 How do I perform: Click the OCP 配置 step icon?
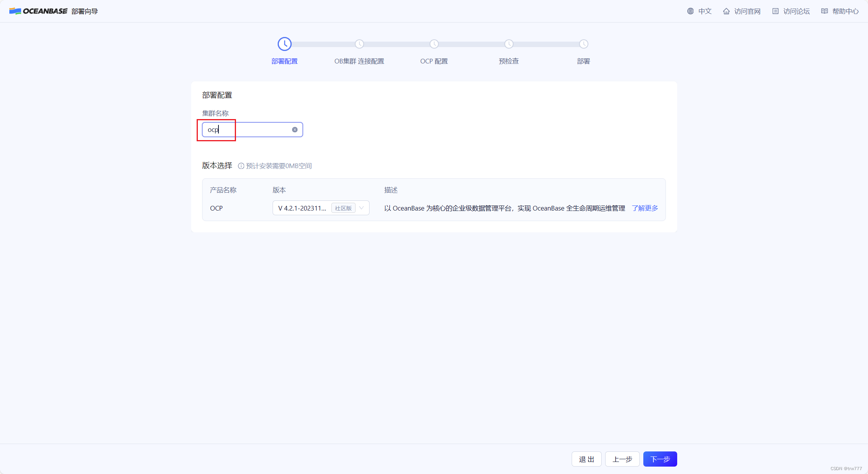tap(434, 44)
